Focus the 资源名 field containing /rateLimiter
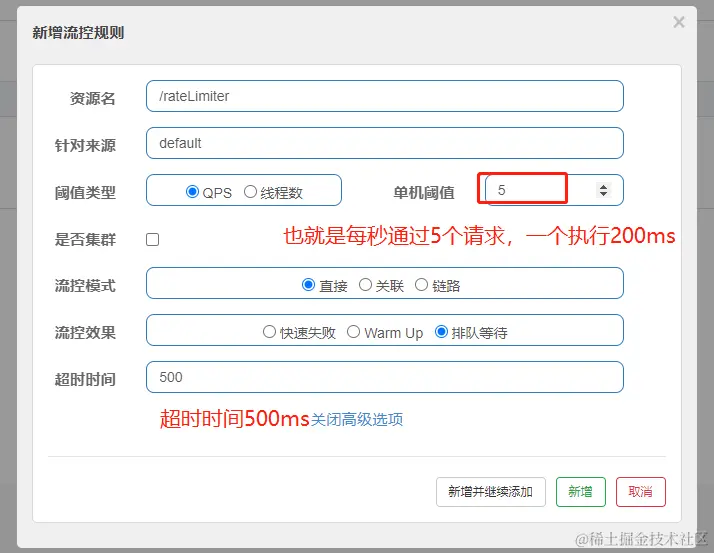This screenshot has width=714, height=553. click(384, 96)
